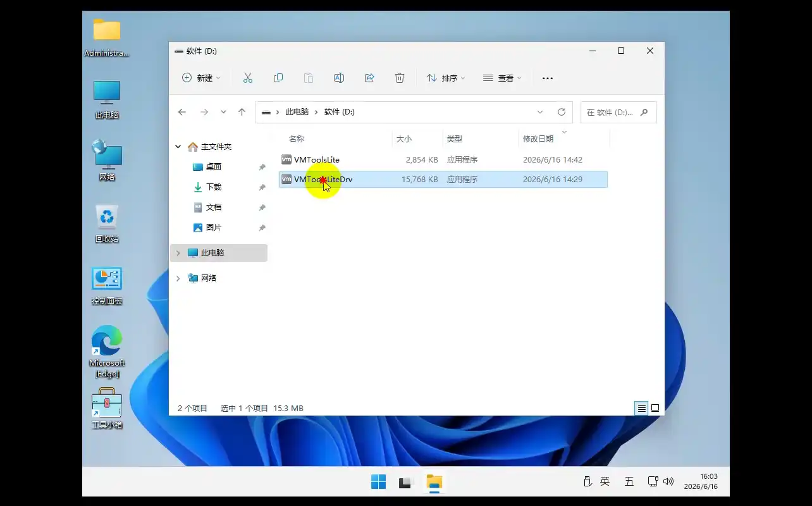Click the network tray icon

(653, 481)
